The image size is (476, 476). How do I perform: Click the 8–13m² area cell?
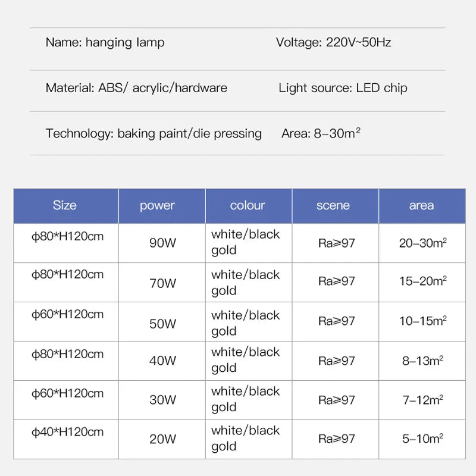coord(422,361)
